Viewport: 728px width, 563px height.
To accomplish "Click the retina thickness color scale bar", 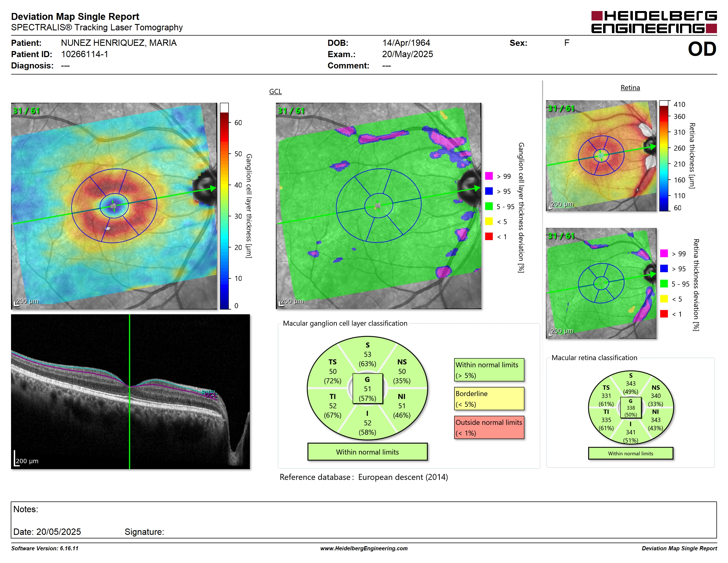I will 664,155.
